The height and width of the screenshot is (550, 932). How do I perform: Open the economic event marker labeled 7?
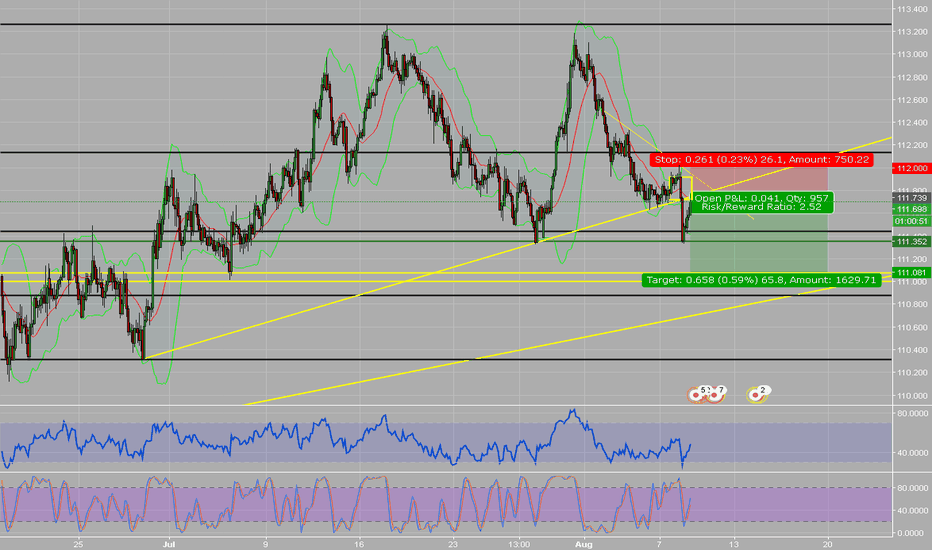coord(716,394)
